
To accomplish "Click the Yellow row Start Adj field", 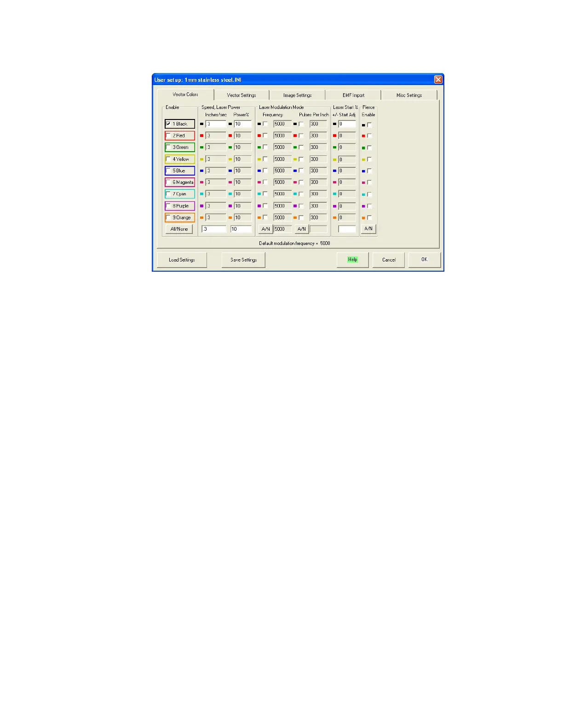I will point(347,159).
